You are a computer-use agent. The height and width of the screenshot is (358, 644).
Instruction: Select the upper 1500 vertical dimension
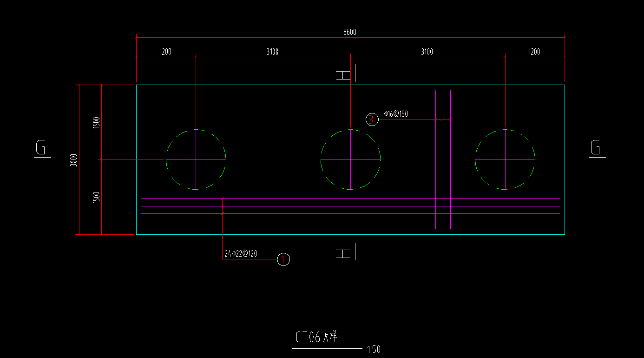(96, 123)
